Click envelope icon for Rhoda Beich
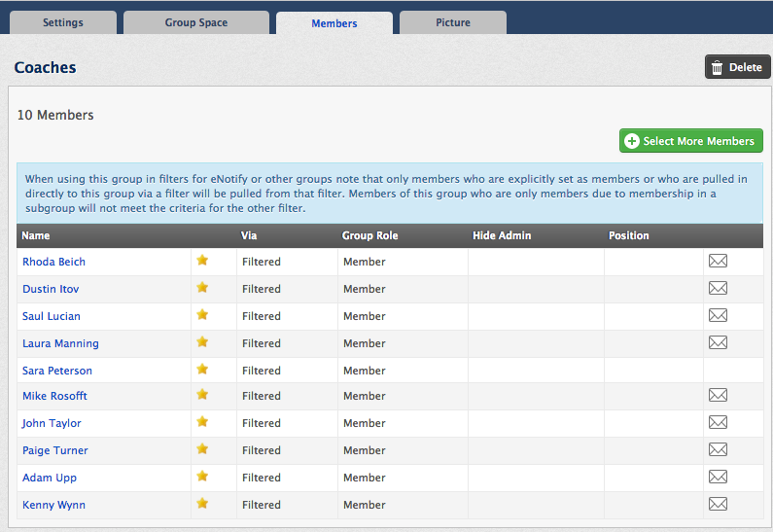 [718, 261]
